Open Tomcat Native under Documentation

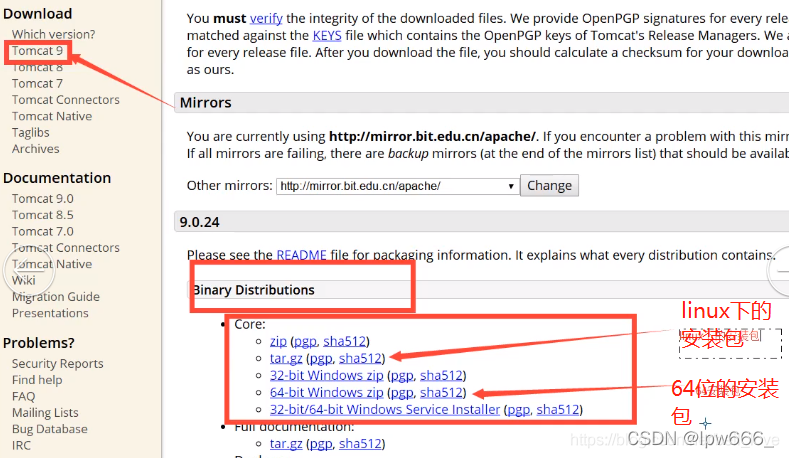pos(52,264)
